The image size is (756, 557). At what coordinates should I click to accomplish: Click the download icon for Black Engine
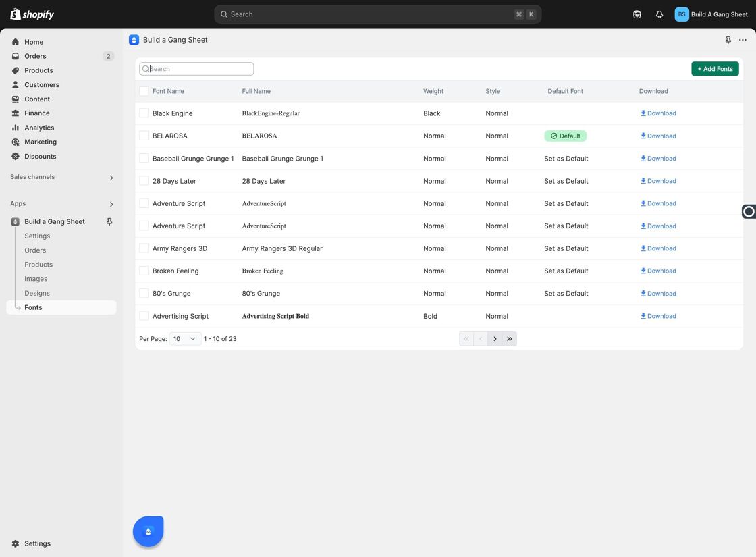coord(643,113)
